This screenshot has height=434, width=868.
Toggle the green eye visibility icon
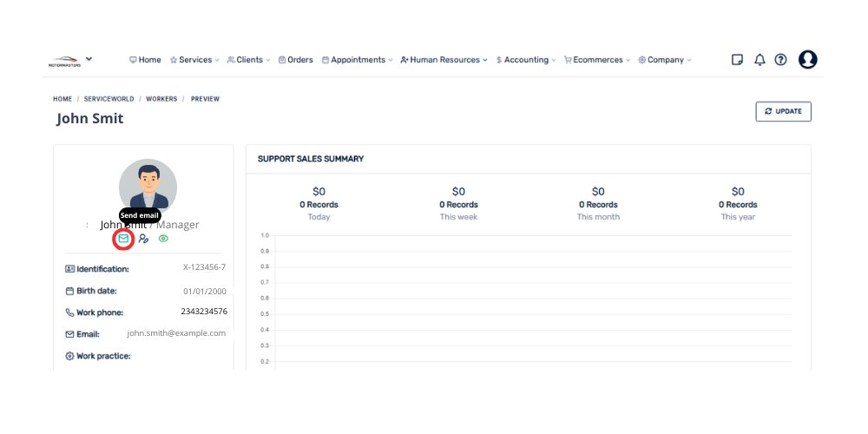pos(163,238)
